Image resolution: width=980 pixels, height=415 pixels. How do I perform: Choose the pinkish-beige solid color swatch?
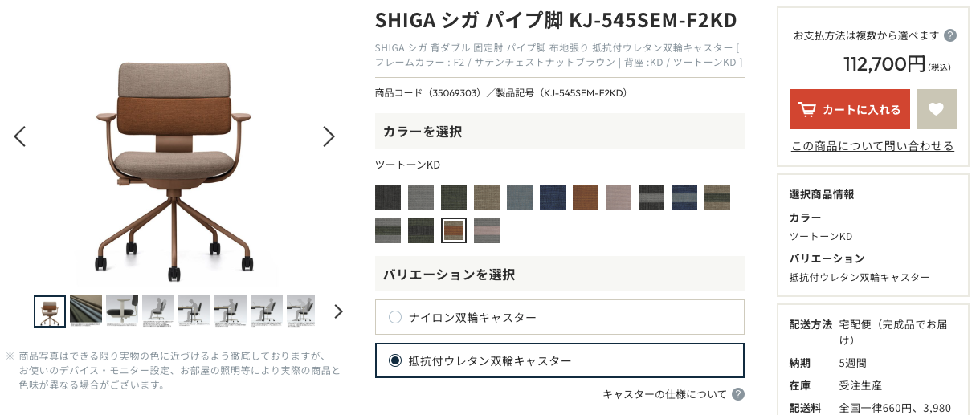tap(619, 197)
